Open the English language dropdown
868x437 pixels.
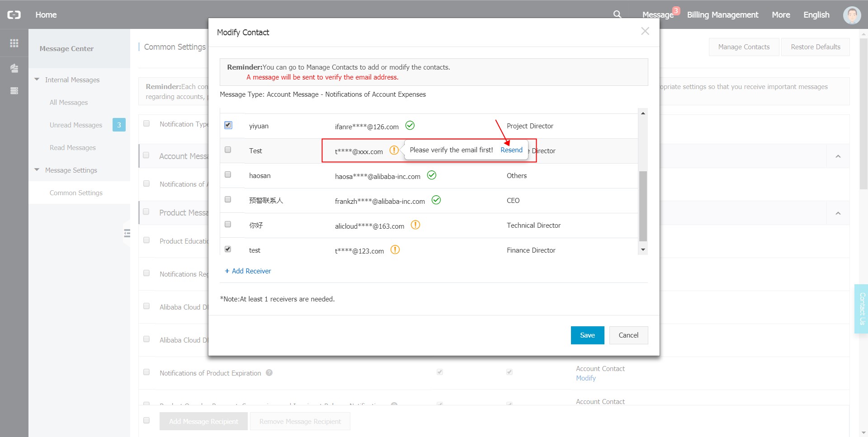(816, 15)
